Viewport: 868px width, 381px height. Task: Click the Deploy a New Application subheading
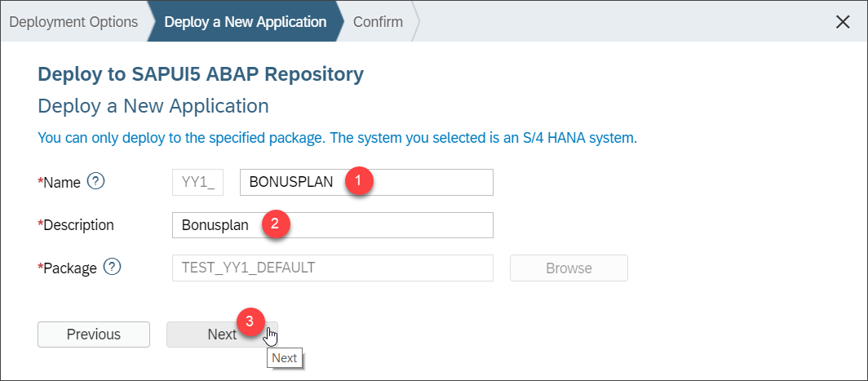[153, 106]
